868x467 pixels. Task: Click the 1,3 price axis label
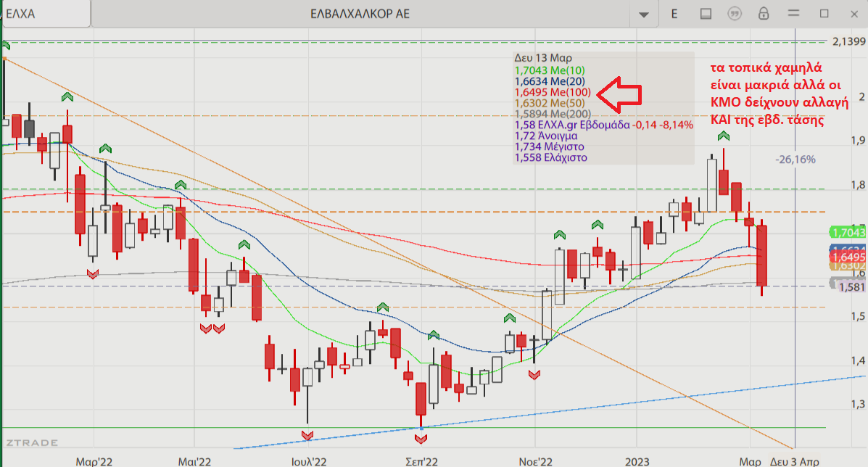click(858, 405)
